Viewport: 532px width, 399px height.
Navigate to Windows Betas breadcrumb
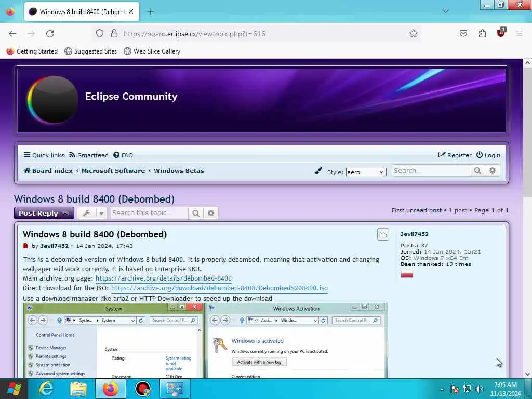pyautogui.click(x=179, y=170)
